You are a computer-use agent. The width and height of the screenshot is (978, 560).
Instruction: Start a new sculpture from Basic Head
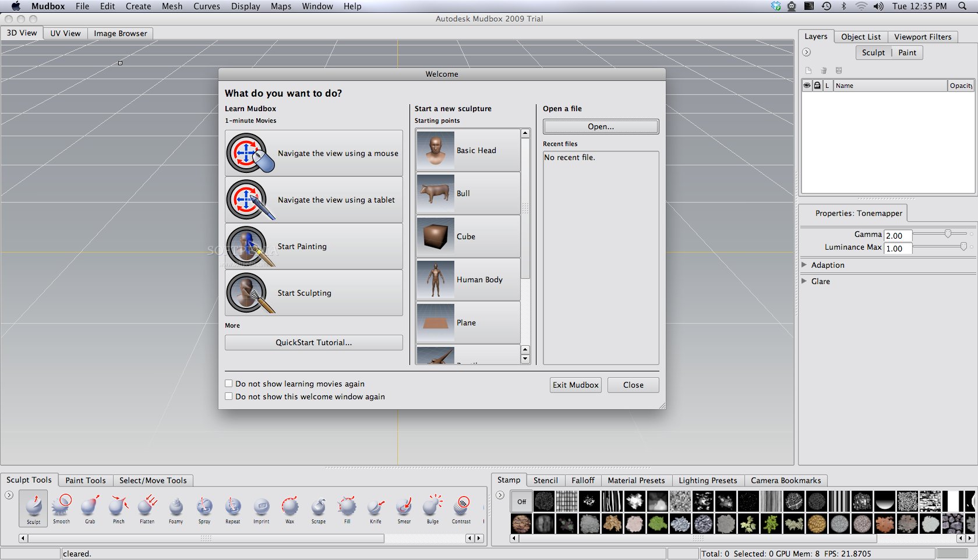pos(468,150)
